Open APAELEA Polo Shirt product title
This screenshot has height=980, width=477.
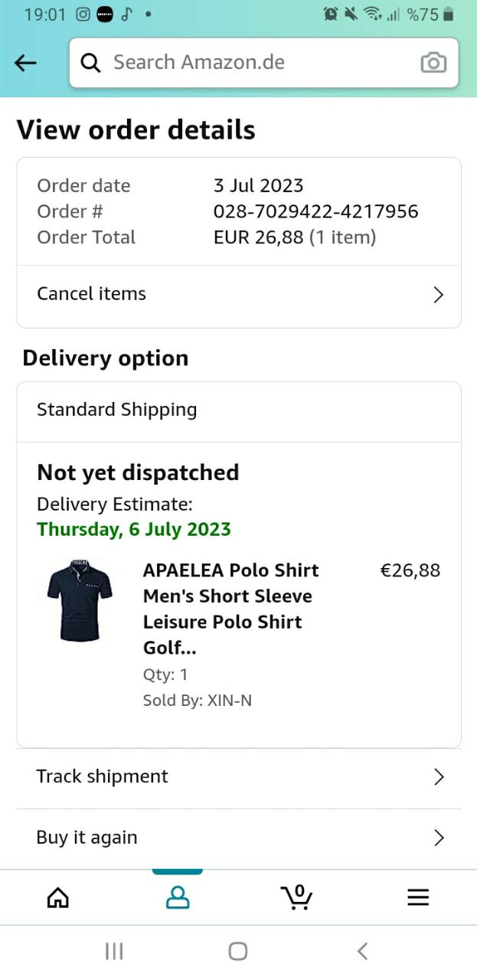coord(230,609)
